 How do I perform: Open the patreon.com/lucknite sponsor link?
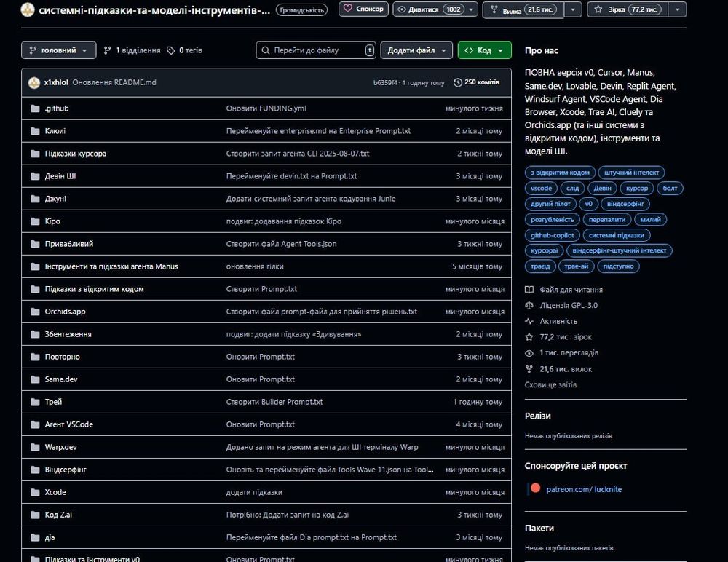(584, 489)
